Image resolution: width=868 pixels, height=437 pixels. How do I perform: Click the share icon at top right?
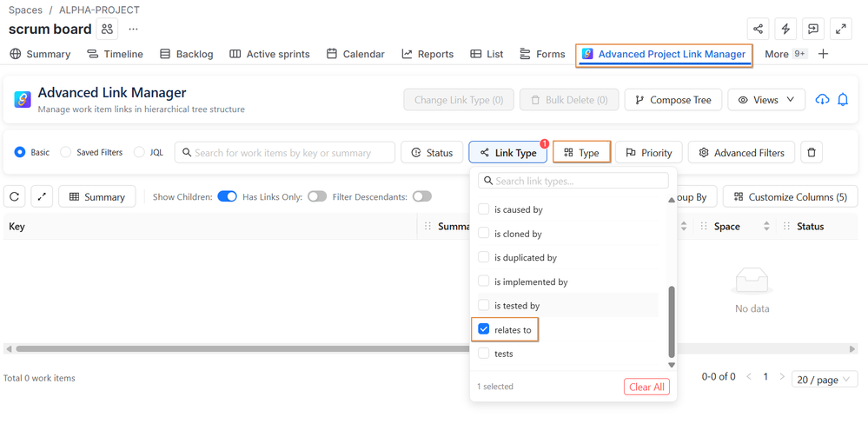[x=758, y=29]
